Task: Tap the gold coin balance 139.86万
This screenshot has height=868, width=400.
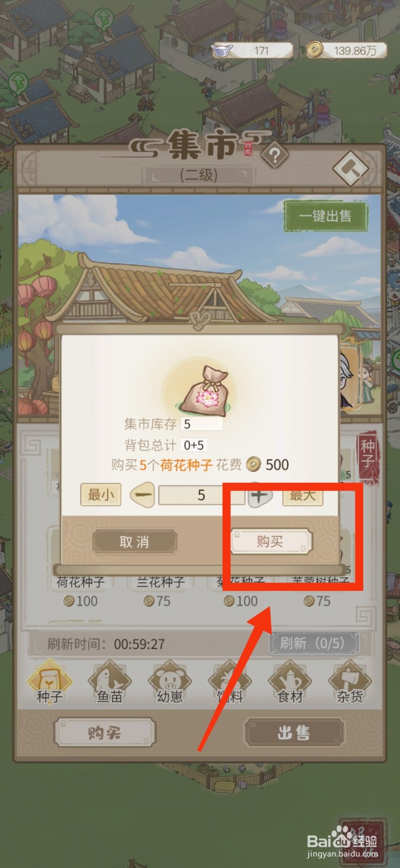Action: click(347, 50)
